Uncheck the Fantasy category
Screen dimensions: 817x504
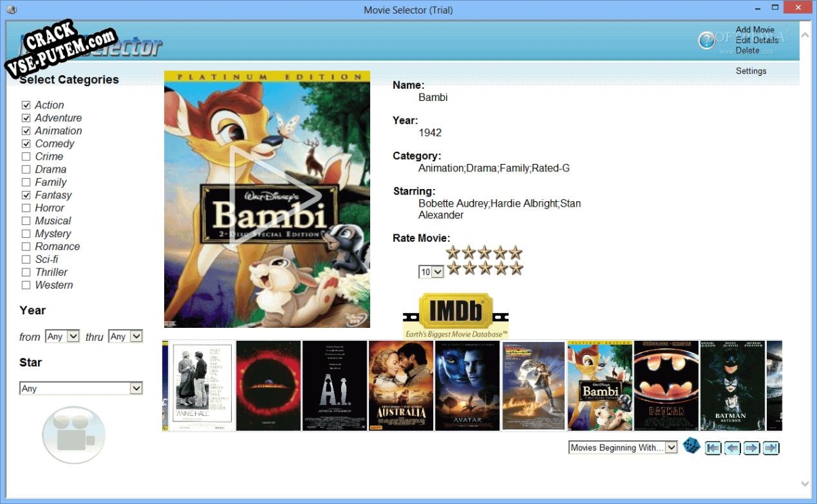[26, 195]
